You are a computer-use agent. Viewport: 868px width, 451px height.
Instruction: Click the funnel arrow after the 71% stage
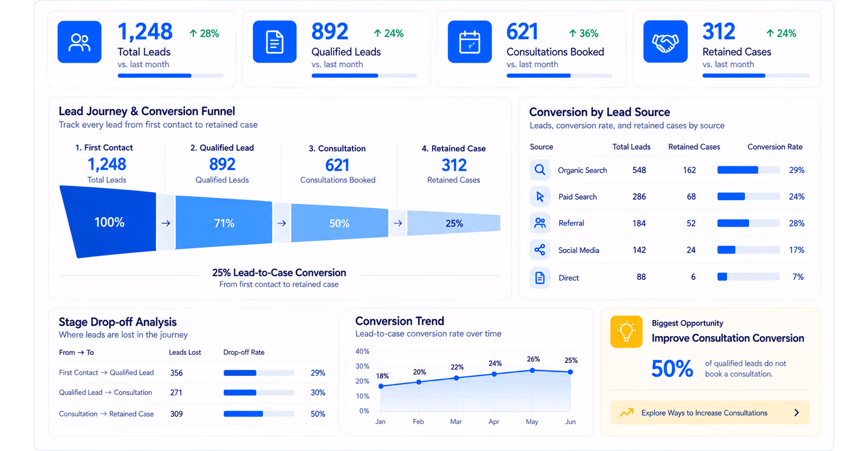281,223
